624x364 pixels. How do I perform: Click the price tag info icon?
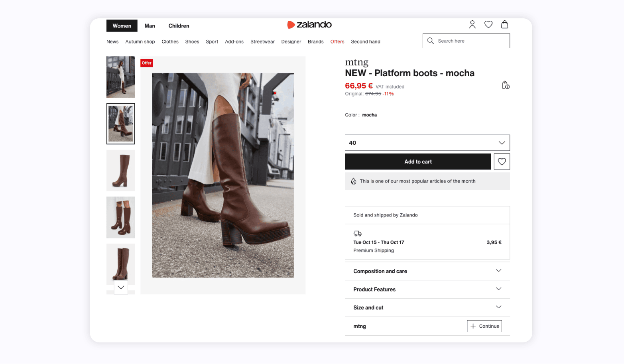pyautogui.click(x=506, y=85)
